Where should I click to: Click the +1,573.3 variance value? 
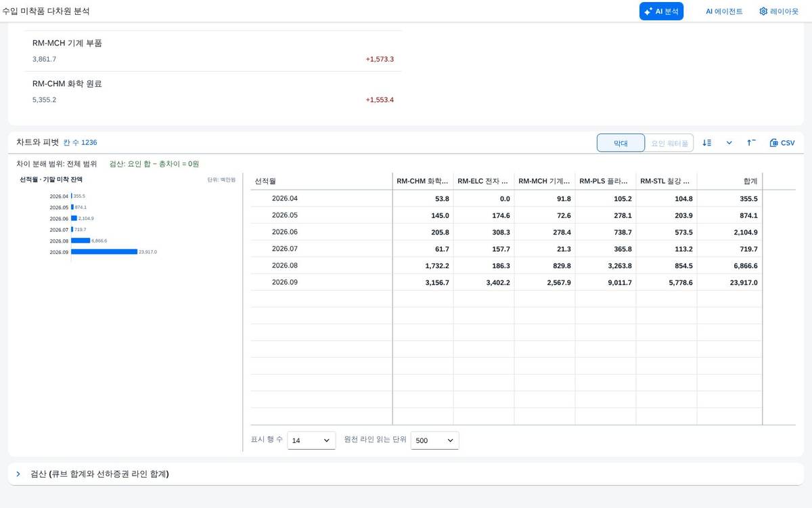click(380, 60)
